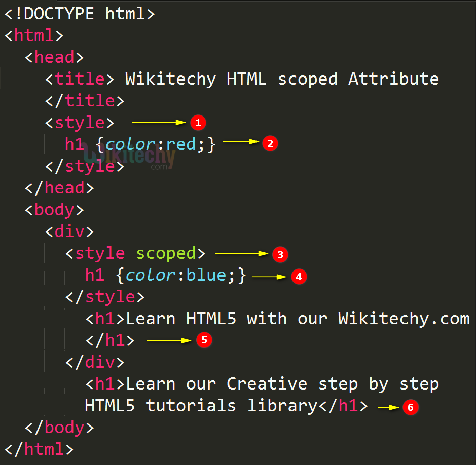Image resolution: width=476 pixels, height=465 pixels.
Task: Click the opening '<body>' tag
Action: pyautogui.click(x=54, y=210)
